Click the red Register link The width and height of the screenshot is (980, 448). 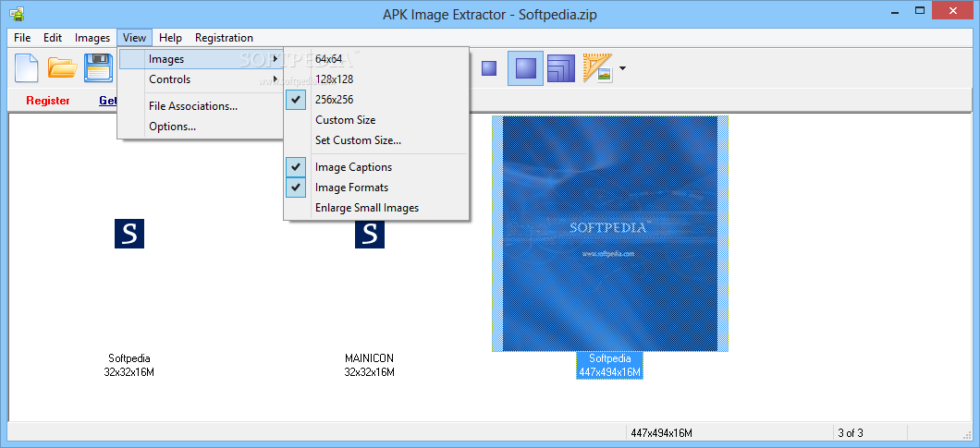[48, 101]
